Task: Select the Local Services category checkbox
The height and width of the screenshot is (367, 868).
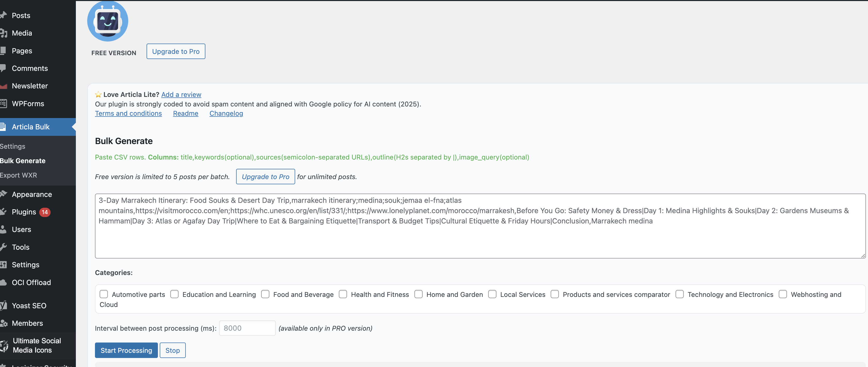Action: coord(492,294)
